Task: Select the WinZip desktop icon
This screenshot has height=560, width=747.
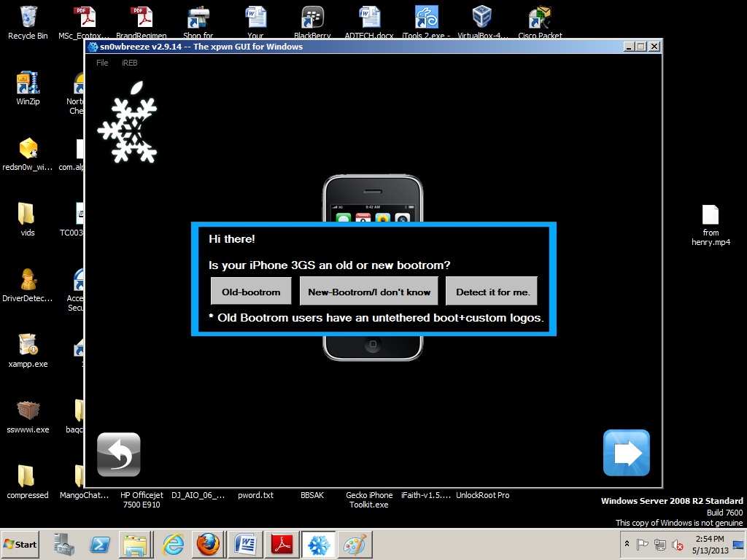Action: 28,88
